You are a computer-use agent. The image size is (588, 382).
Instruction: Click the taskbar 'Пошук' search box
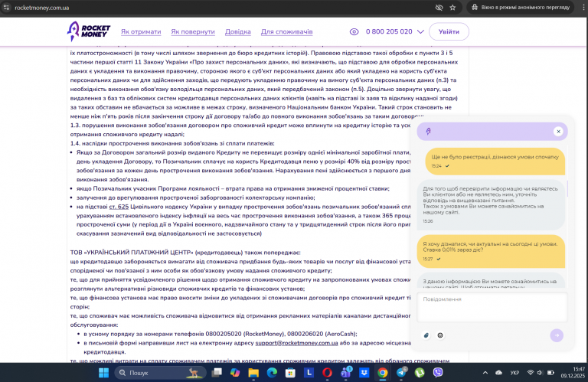[x=160, y=373]
